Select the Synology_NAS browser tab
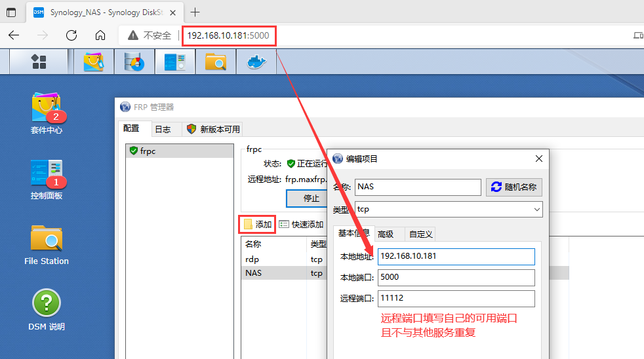This screenshot has width=644, height=359. click(x=105, y=12)
